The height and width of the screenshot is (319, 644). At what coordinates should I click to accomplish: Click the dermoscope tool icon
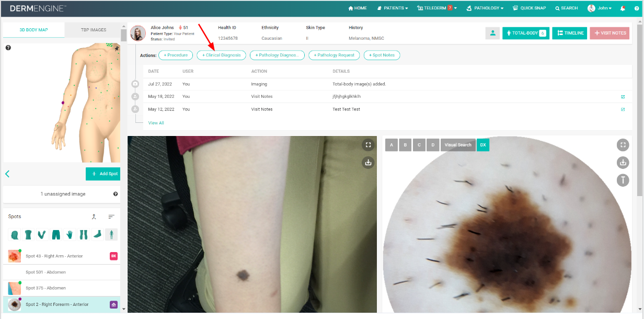click(623, 180)
